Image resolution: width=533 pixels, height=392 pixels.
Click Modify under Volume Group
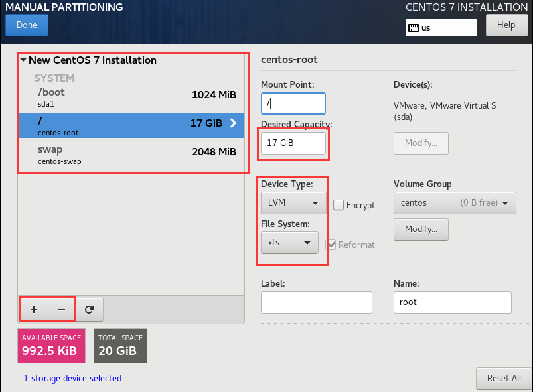421,229
